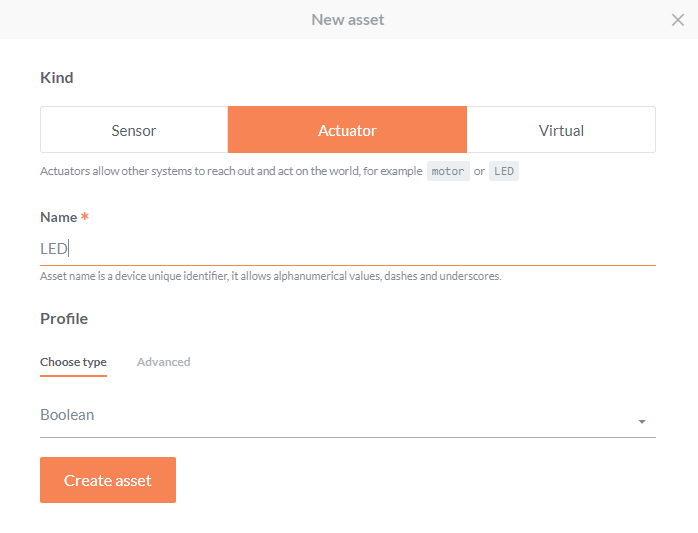Click the motor example code tag
Screen dimensions: 698x533
(448, 171)
